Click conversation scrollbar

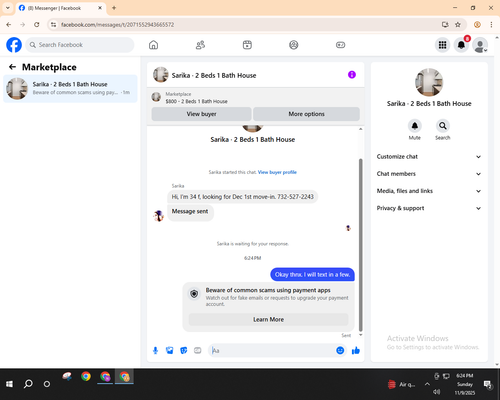click(360, 245)
